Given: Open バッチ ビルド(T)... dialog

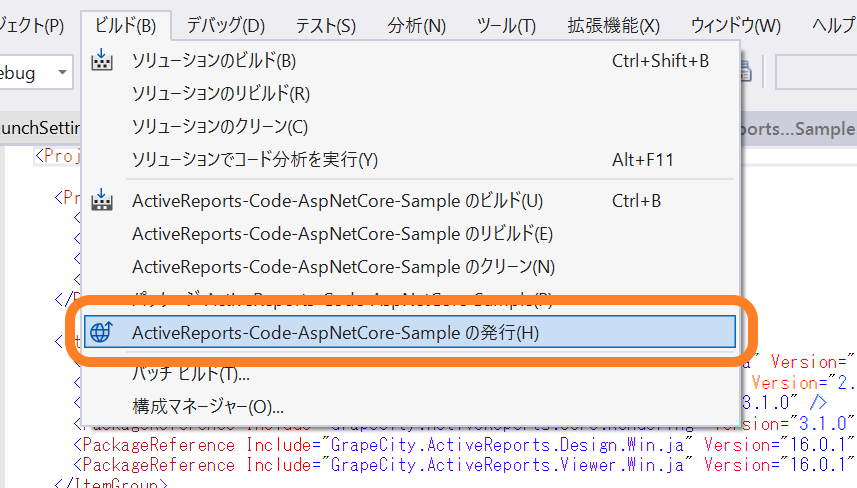Looking at the screenshot, I should (410, 374).
